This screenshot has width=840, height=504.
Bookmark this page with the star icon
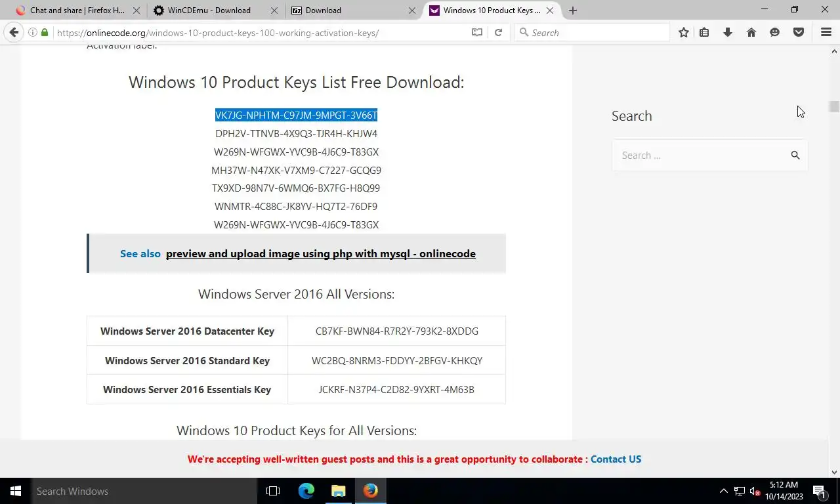point(684,32)
